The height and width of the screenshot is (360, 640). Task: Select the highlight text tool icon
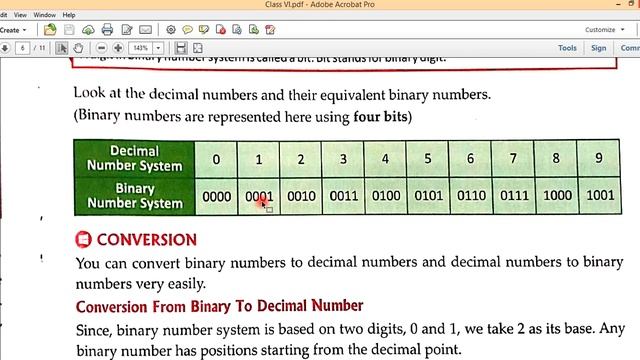[x=204, y=30]
